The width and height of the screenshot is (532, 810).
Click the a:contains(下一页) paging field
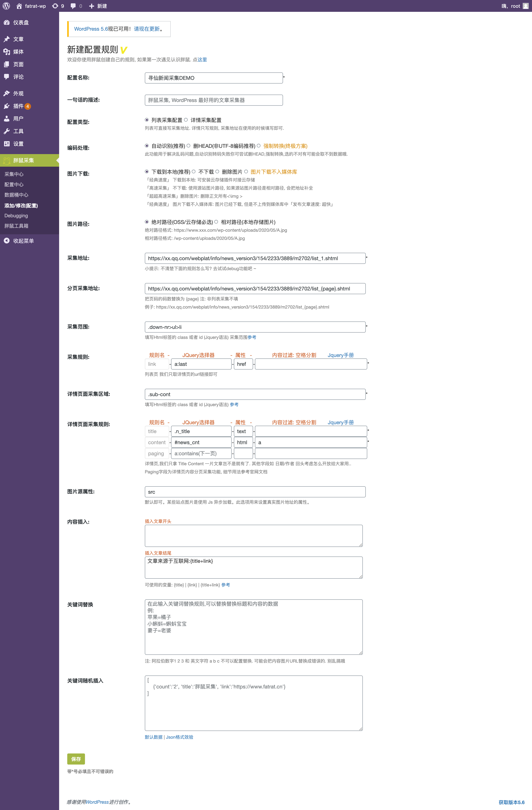pos(201,453)
